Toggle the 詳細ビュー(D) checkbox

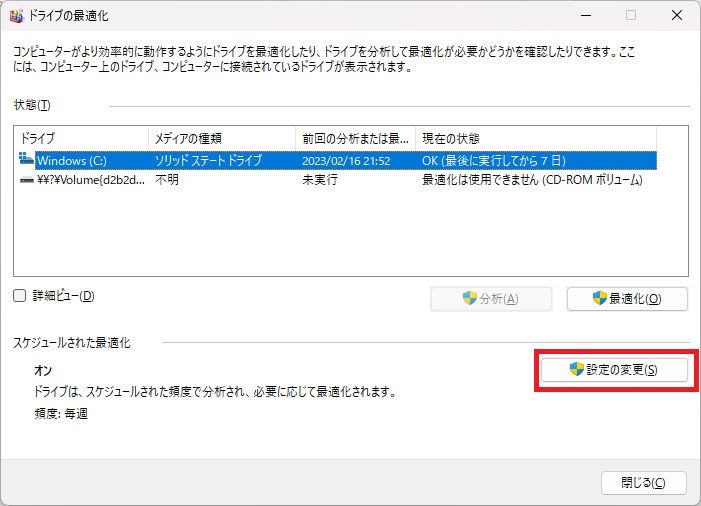click(20, 295)
